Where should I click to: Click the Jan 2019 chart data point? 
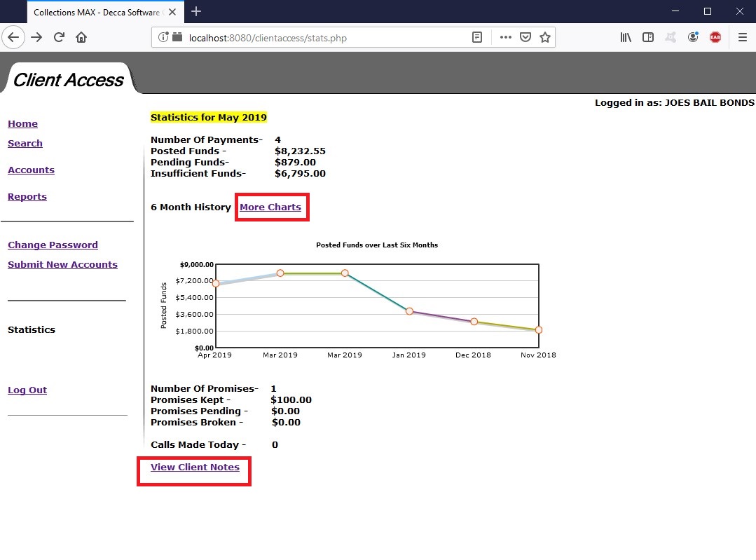tap(409, 311)
